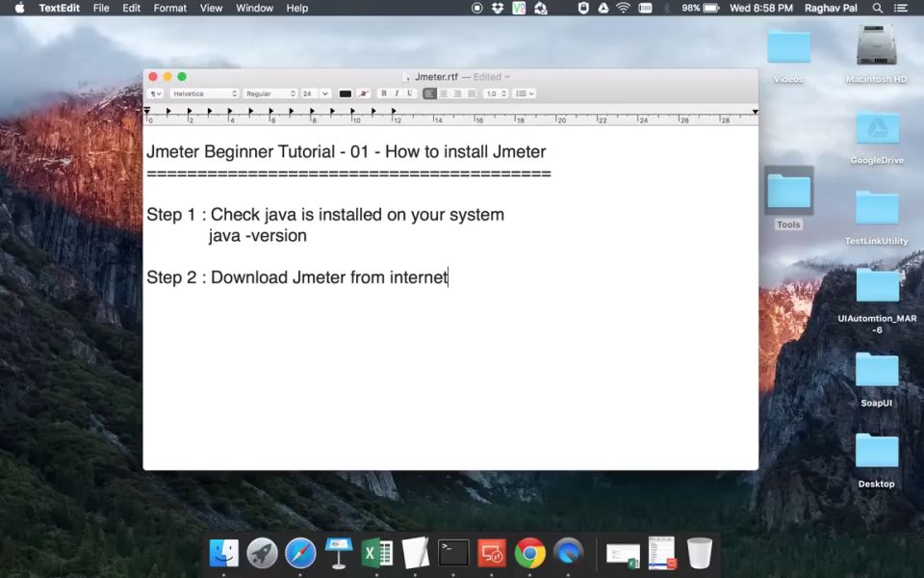Select the UIAutomtion_MAR-6 folder

[877, 285]
